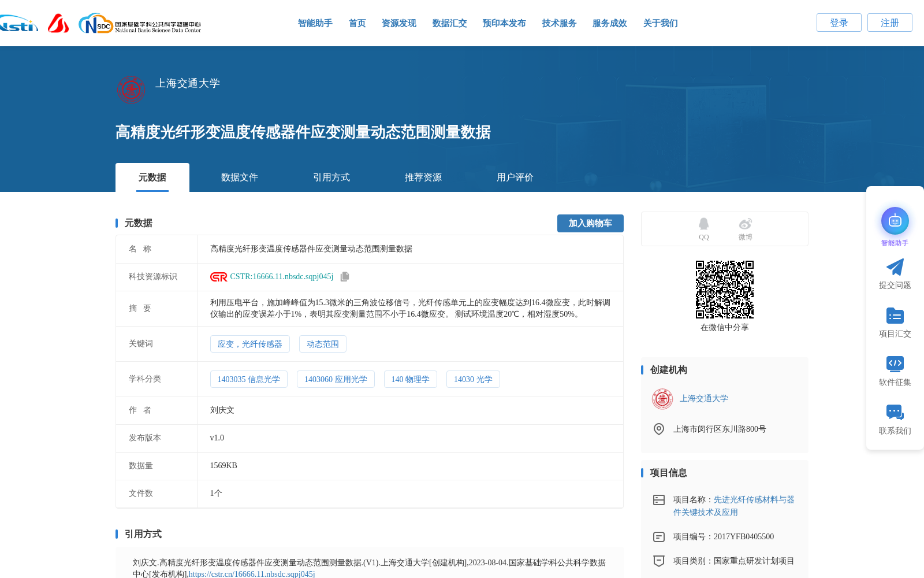This screenshot has height=578, width=924.
Task: Select the 元数据 tab
Action: (152, 177)
